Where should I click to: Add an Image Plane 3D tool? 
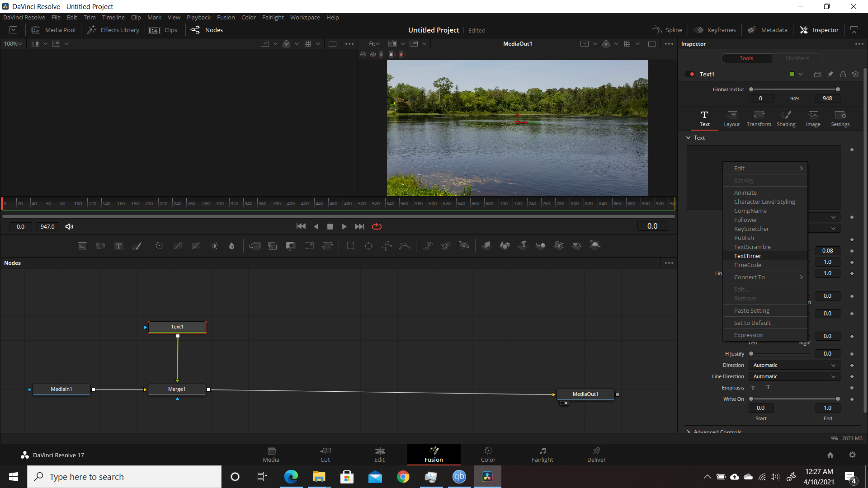[x=486, y=246]
